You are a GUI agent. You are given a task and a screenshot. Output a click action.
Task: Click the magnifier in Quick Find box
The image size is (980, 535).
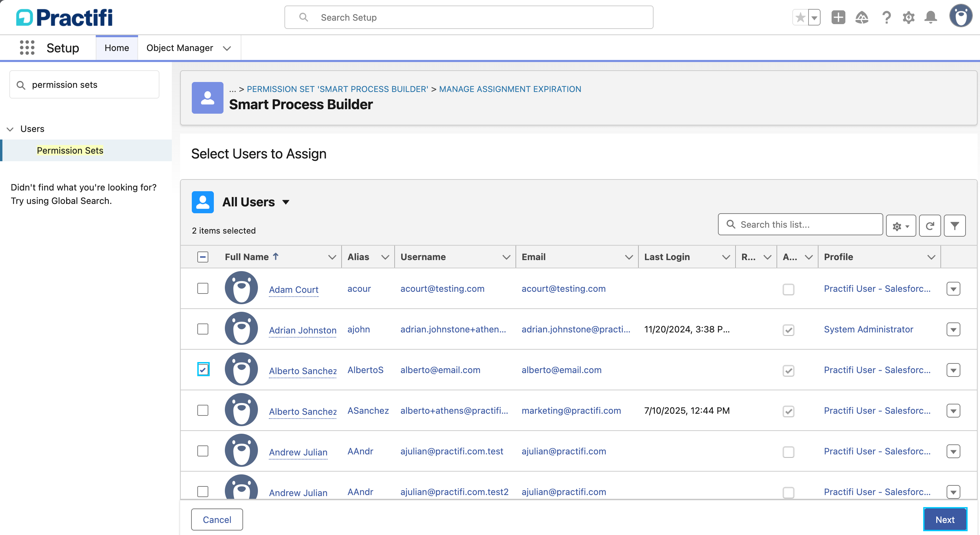pyautogui.click(x=21, y=85)
